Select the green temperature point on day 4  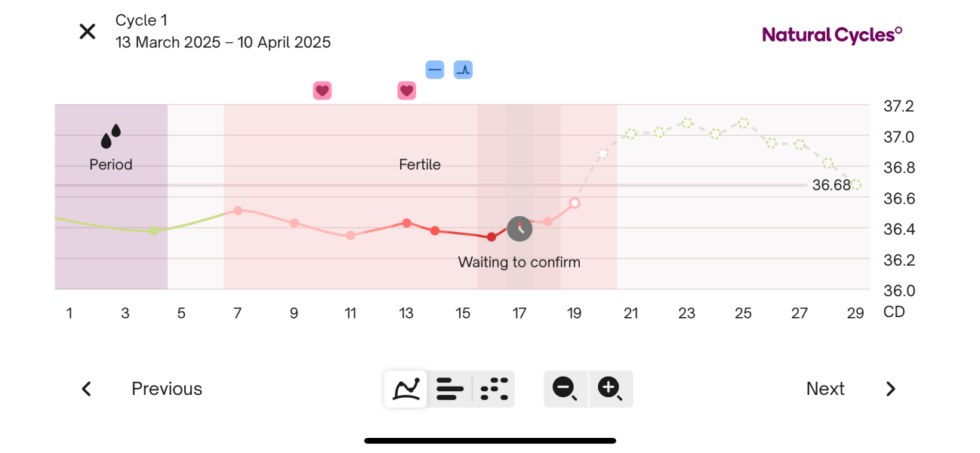[153, 231]
